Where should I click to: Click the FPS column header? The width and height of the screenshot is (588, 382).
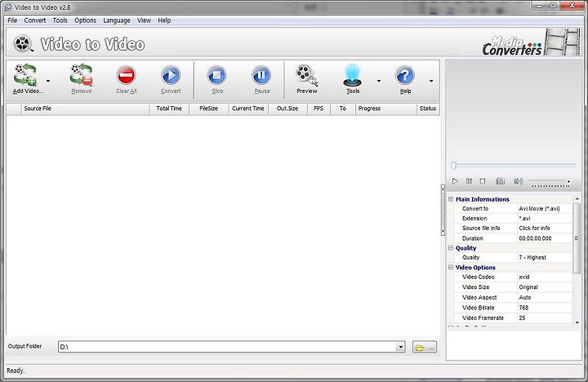tap(318, 109)
